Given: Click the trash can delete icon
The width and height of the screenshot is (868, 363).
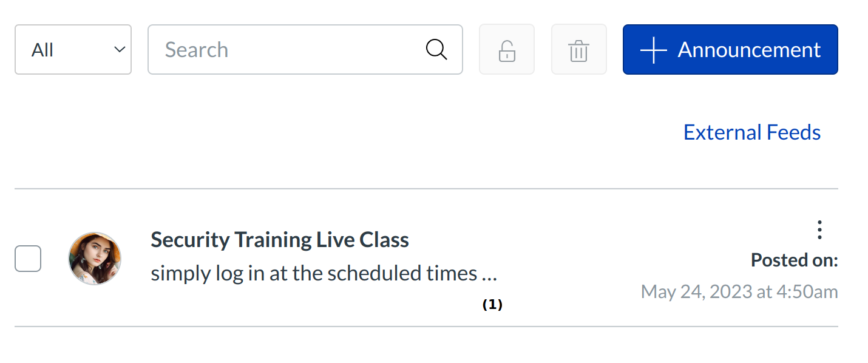Looking at the screenshot, I should (x=578, y=50).
